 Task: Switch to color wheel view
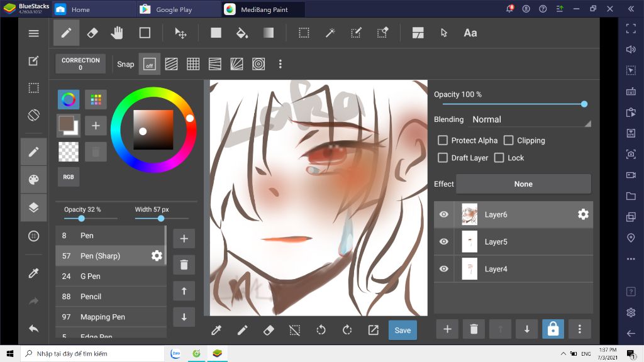coord(69,99)
